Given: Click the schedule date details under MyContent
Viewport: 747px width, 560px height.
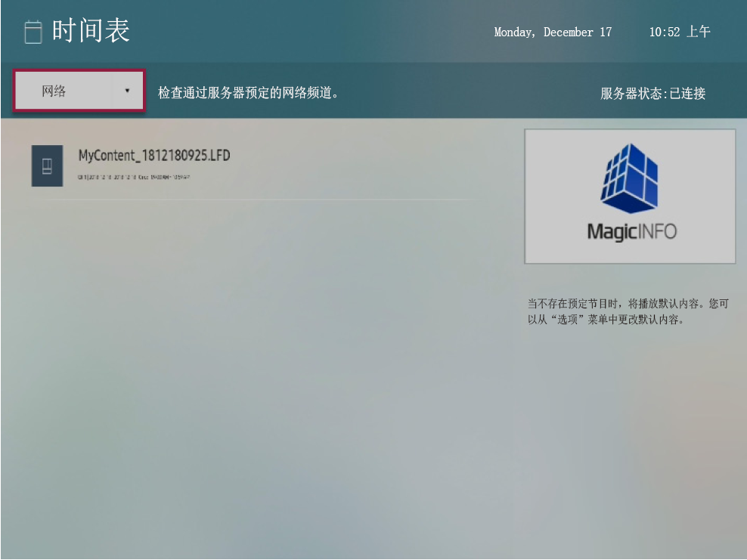Looking at the screenshot, I should point(133,177).
